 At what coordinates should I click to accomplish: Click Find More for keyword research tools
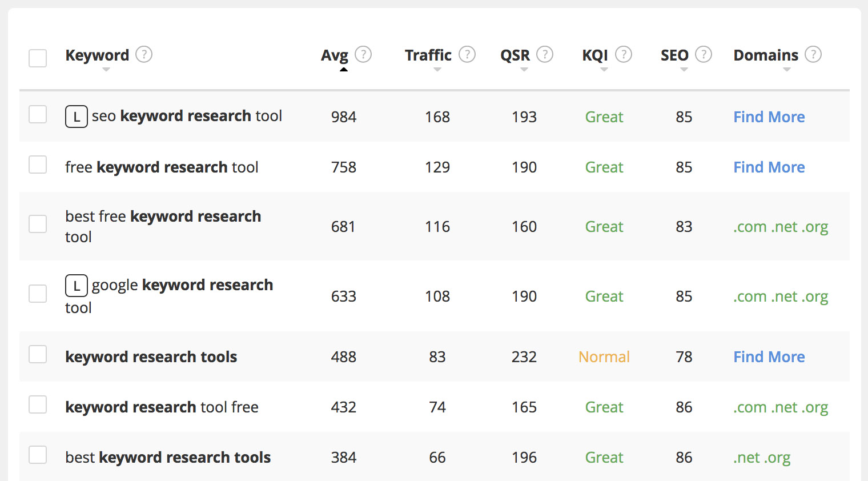coord(769,356)
